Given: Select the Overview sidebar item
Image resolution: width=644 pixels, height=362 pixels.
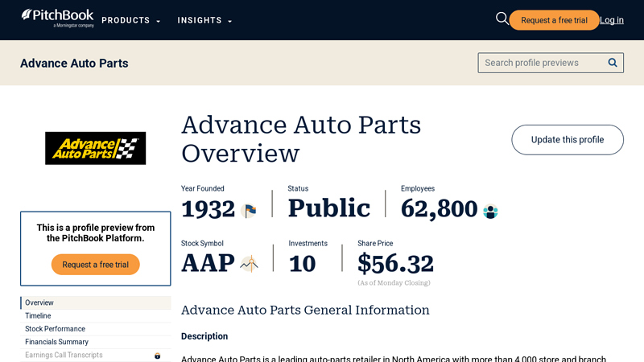Looking at the screenshot, I should [95, 302].
